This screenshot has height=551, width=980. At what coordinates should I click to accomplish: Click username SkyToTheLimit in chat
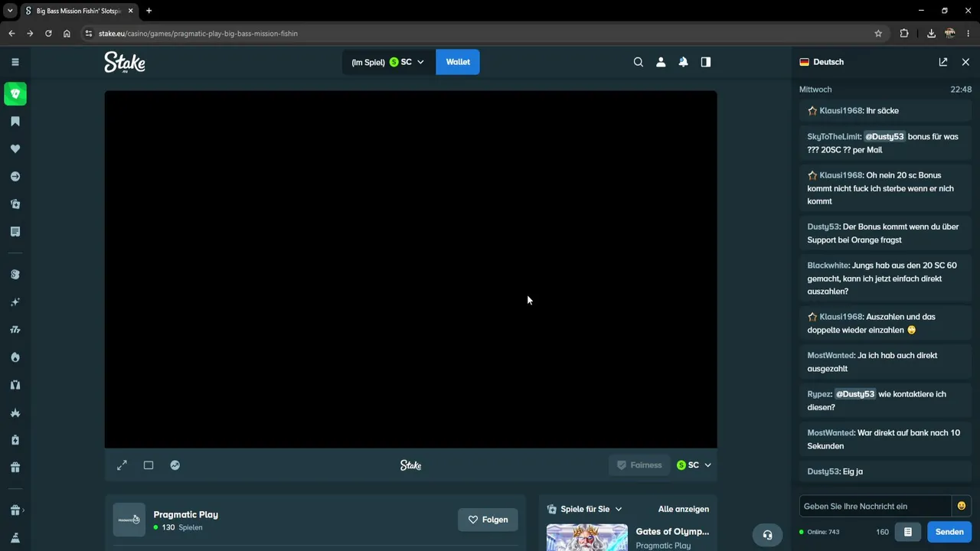click(835, 137)
